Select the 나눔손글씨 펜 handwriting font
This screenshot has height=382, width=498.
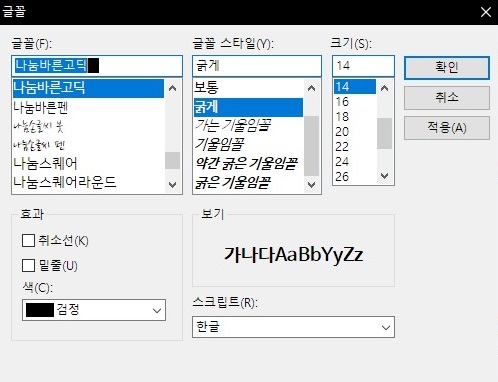[88, 145]
